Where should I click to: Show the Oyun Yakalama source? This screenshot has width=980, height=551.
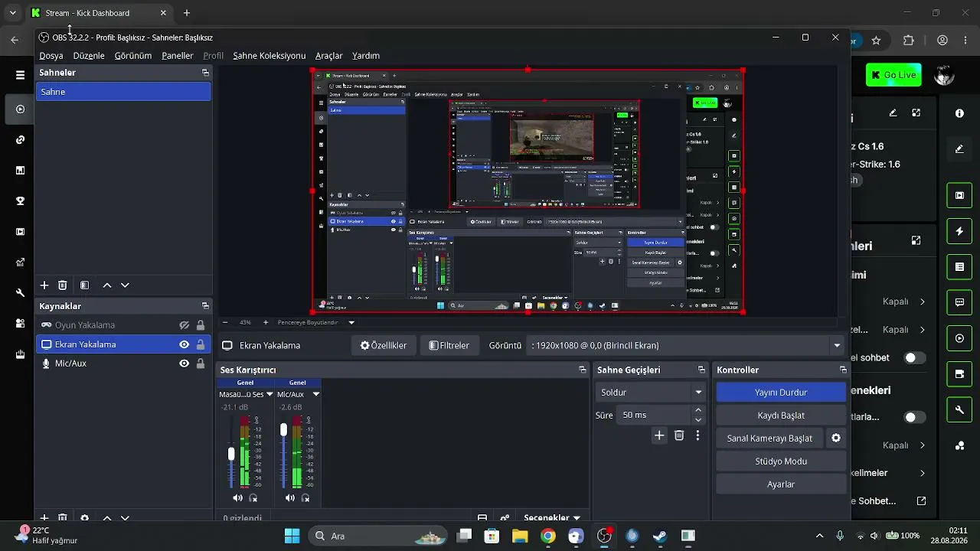coord(184,325)
